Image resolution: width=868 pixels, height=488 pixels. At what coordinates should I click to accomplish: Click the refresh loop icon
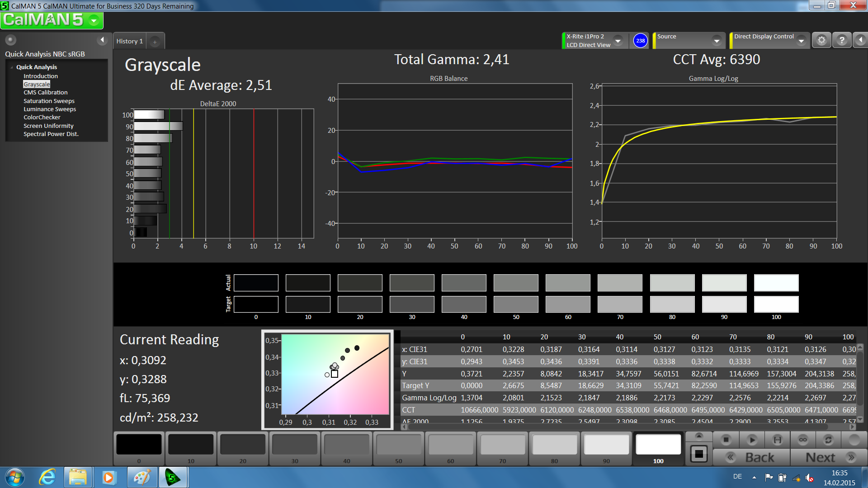point(828,440)
